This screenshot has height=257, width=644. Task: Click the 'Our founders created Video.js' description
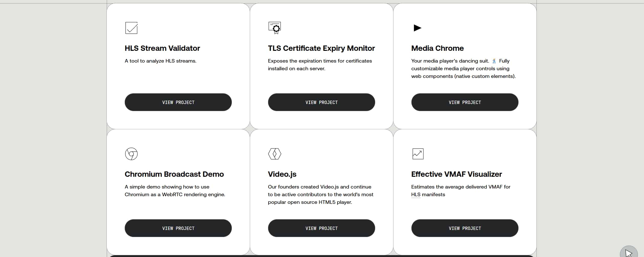point(321,195)
